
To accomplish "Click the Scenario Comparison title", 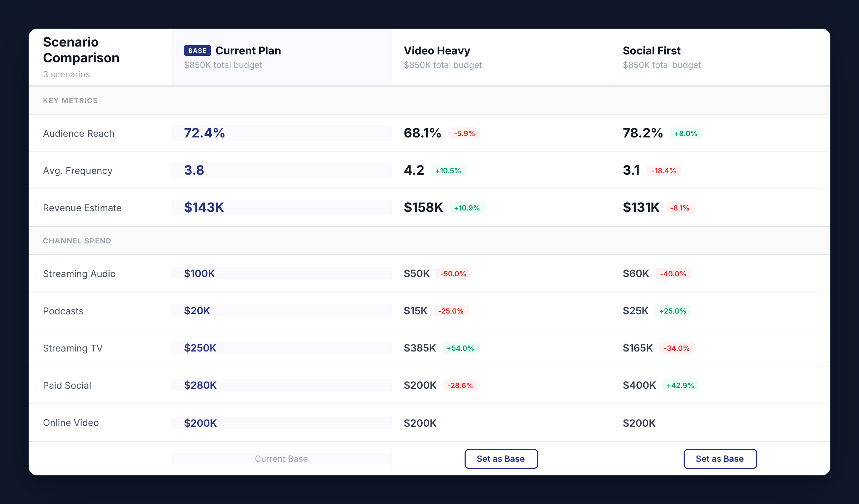I will 81,50.
